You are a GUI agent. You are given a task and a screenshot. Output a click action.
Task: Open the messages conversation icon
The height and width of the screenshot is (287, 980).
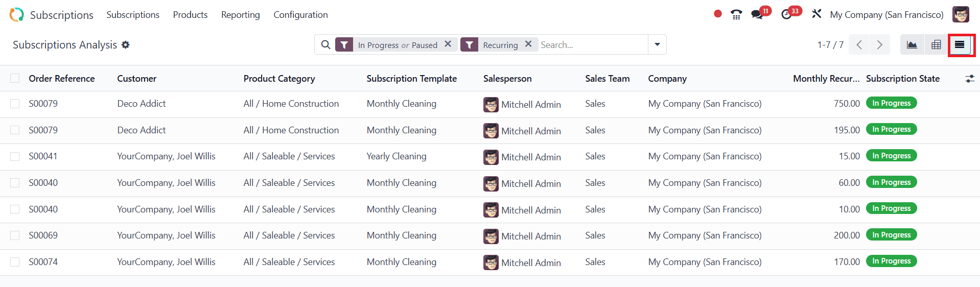point(757,14)
